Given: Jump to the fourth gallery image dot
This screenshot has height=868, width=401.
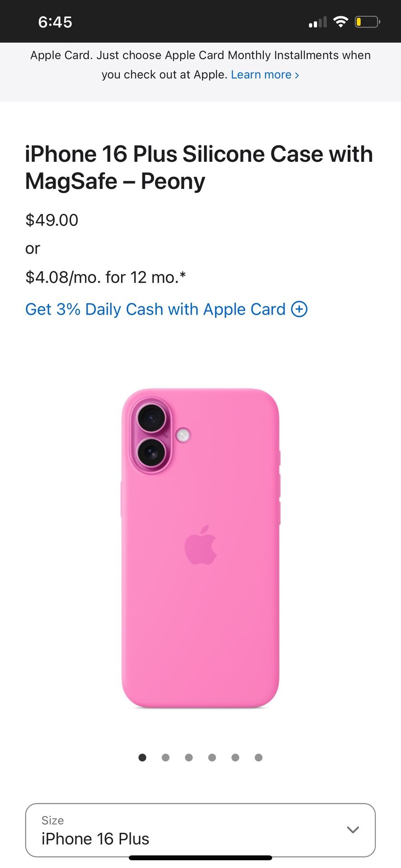Looking at the screenshot, I should click(x=212, y=757).
